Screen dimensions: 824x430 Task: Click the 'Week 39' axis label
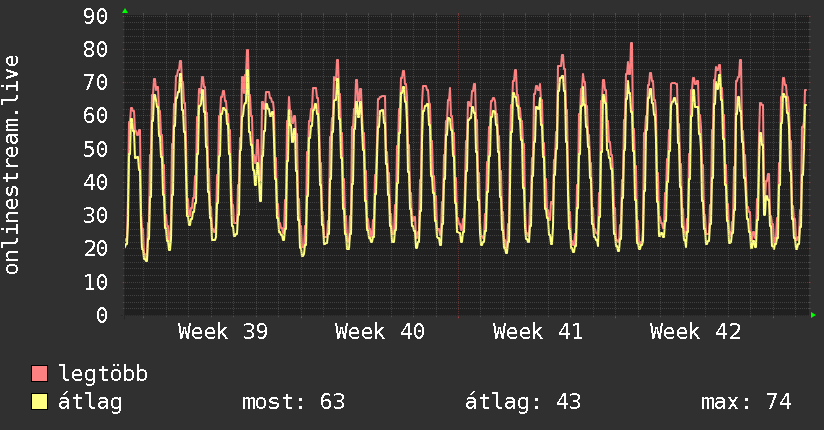[x=223, y=332]
